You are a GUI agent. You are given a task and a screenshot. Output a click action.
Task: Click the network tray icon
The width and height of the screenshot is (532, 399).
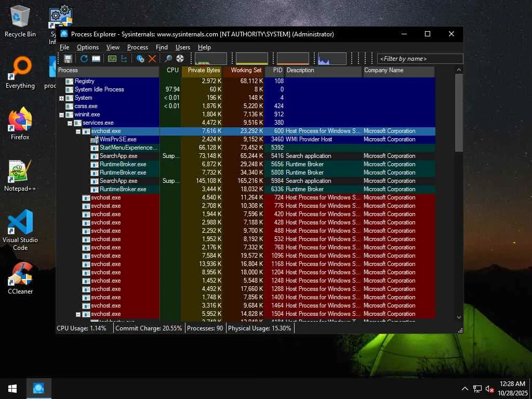[477, 389]
